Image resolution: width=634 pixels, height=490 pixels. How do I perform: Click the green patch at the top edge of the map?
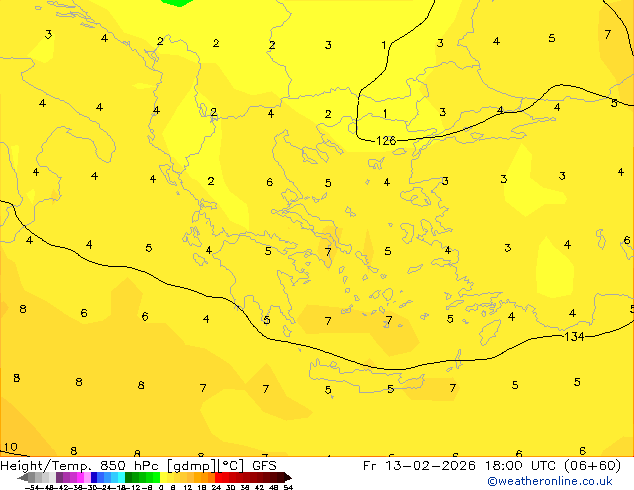coord(177,3)
